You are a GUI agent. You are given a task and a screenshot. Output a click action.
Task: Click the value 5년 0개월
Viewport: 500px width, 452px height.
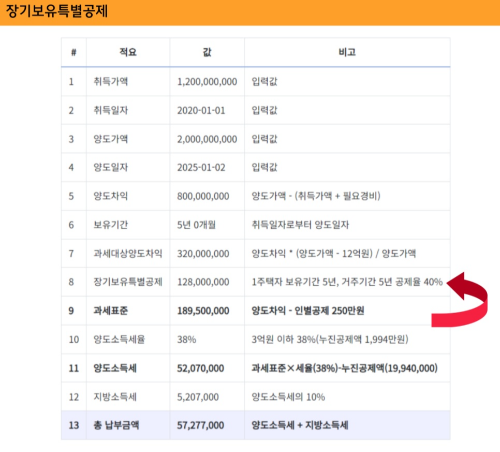[x=196, y=225]
